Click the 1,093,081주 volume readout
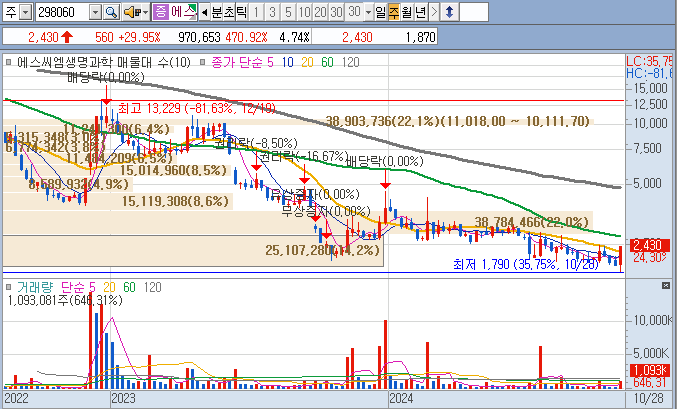This screenshot has width=677, height=409. pyautogui.click(x=65, y=300)
